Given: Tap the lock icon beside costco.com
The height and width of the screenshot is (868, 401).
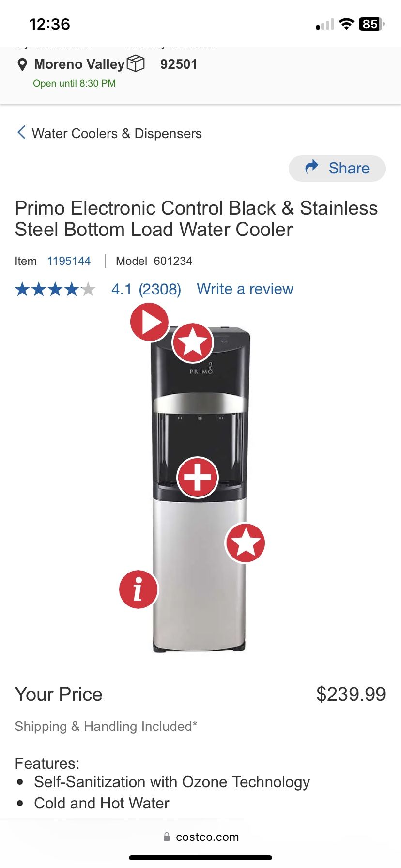Looking at the screenshot, I should [167, 837].
